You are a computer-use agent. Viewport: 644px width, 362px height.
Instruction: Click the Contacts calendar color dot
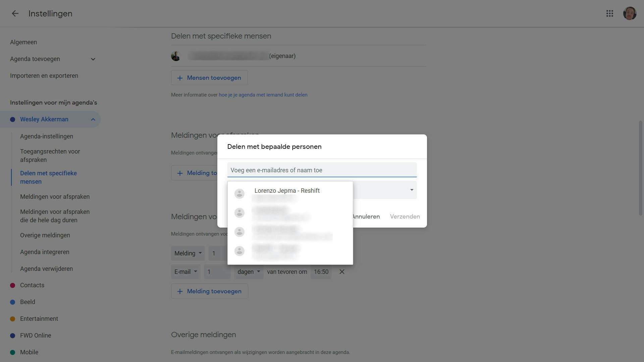coord(12,285)
